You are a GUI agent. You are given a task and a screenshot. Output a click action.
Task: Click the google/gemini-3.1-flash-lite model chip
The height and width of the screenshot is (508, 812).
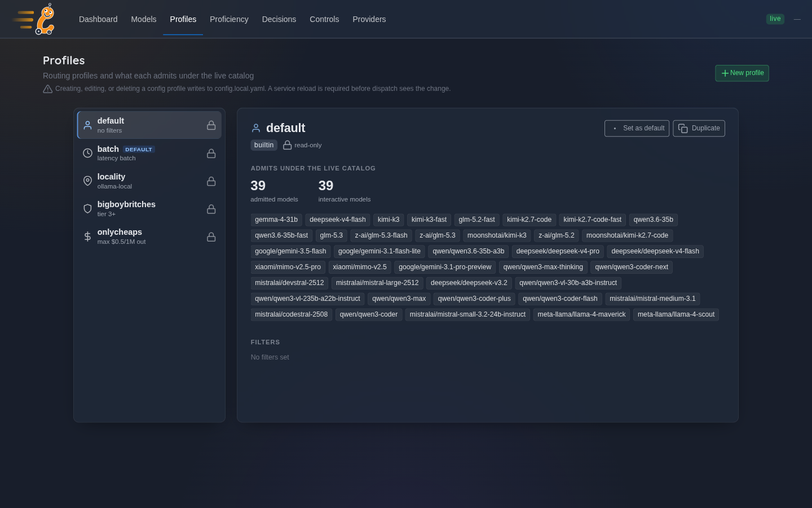379,251
